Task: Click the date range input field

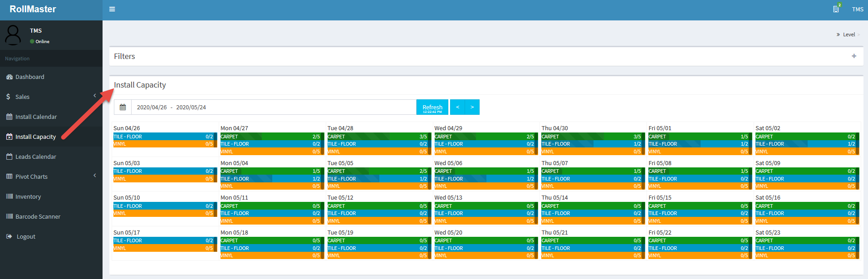Action: 273,107
